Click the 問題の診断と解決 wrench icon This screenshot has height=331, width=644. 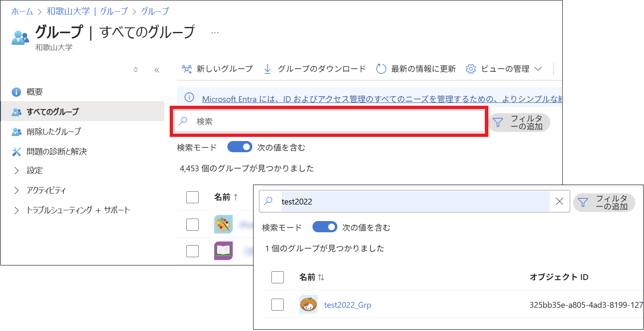(x=17, y=151)
